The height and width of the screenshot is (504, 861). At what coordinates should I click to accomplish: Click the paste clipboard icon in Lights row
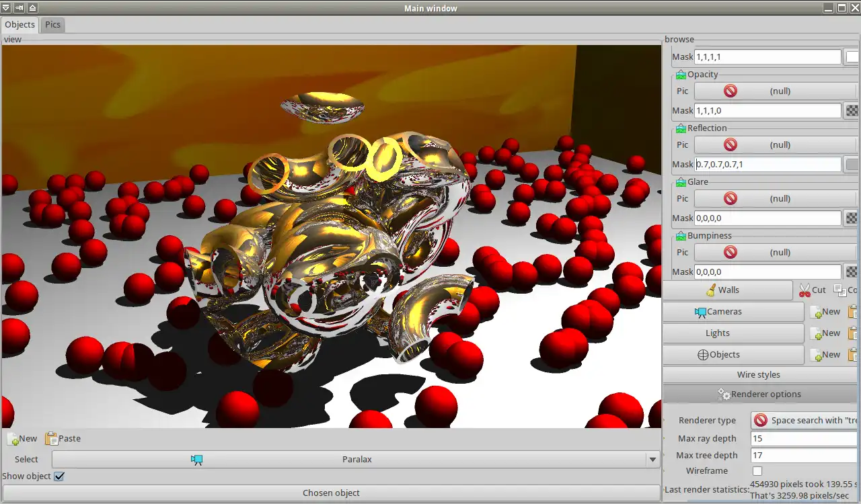coord(853,333)
